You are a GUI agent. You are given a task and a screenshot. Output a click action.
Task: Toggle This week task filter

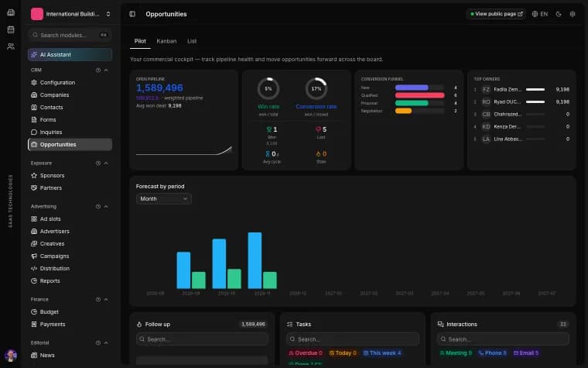[x=382, y=353]
